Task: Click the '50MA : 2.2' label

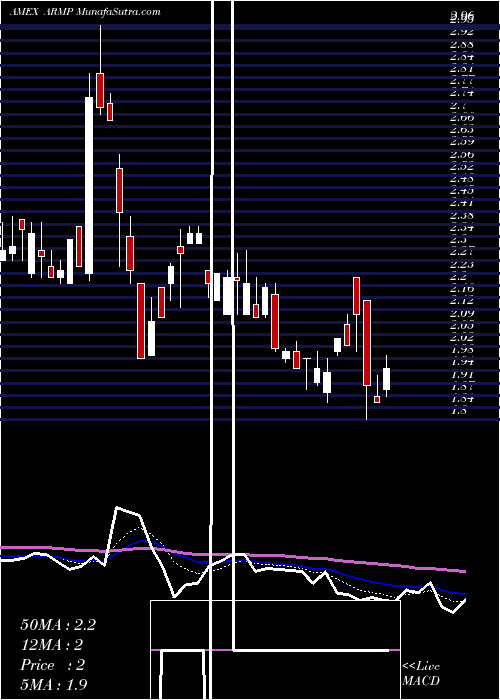Action: click(x=58, y=625)
